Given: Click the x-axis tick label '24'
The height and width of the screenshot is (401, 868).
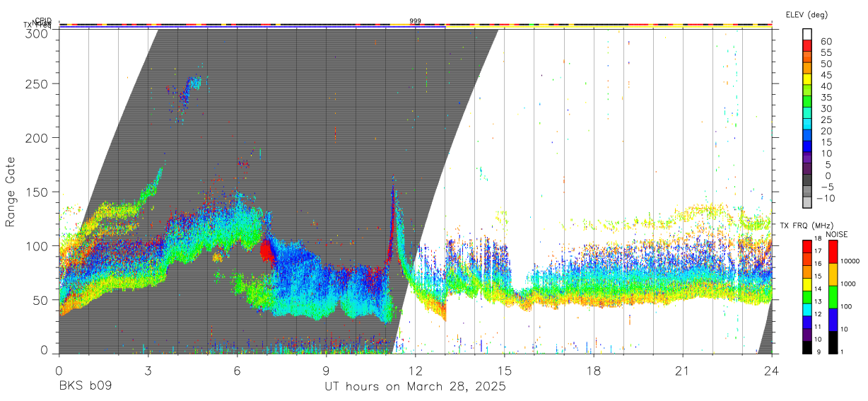Looking at the screenshot, I should (772, 371).
